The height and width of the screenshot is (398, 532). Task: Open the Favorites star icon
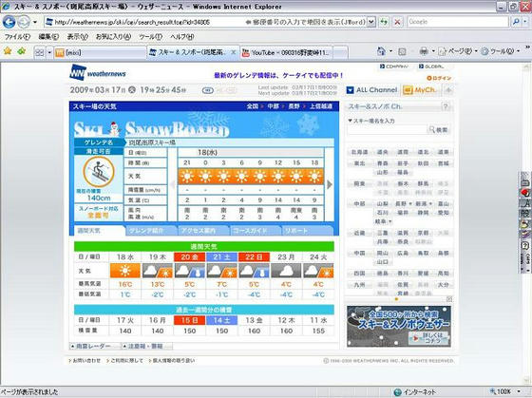tap(8, 51)
